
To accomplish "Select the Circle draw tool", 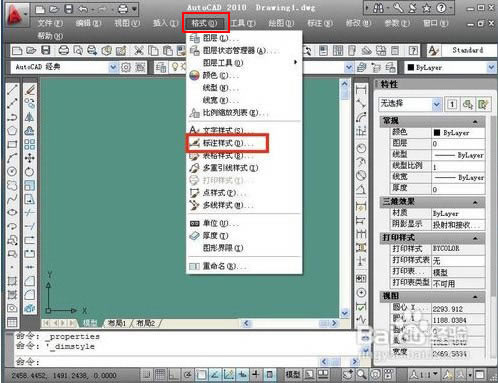I will pos(12,171).
